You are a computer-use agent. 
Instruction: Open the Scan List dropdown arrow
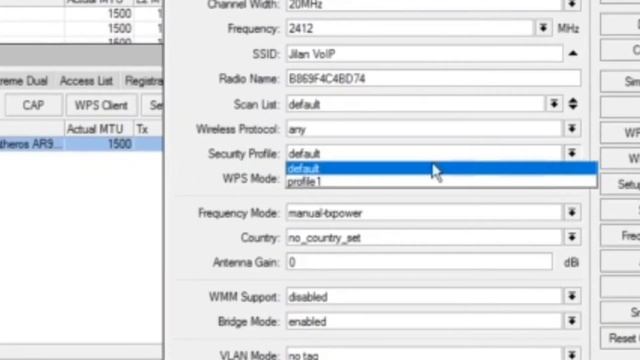click(554, 104)
